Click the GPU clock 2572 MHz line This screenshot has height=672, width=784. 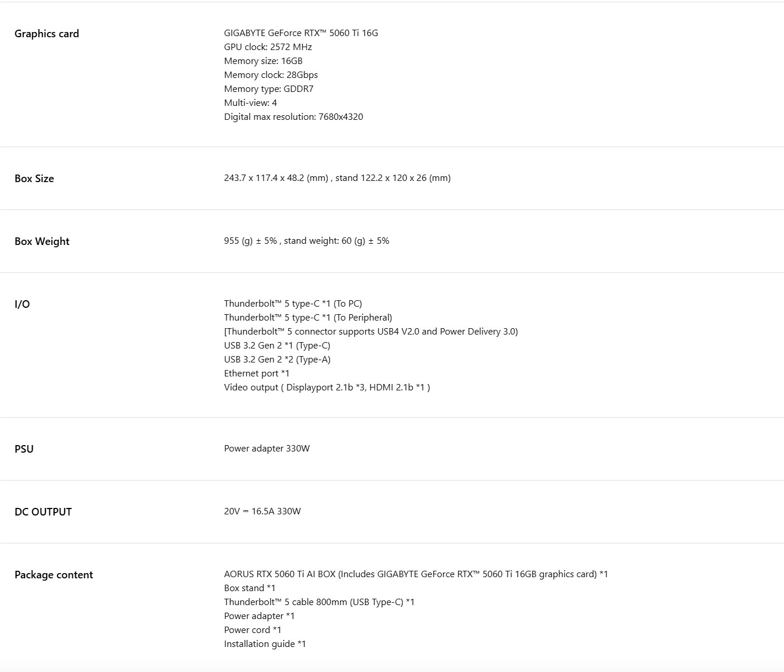268,47
